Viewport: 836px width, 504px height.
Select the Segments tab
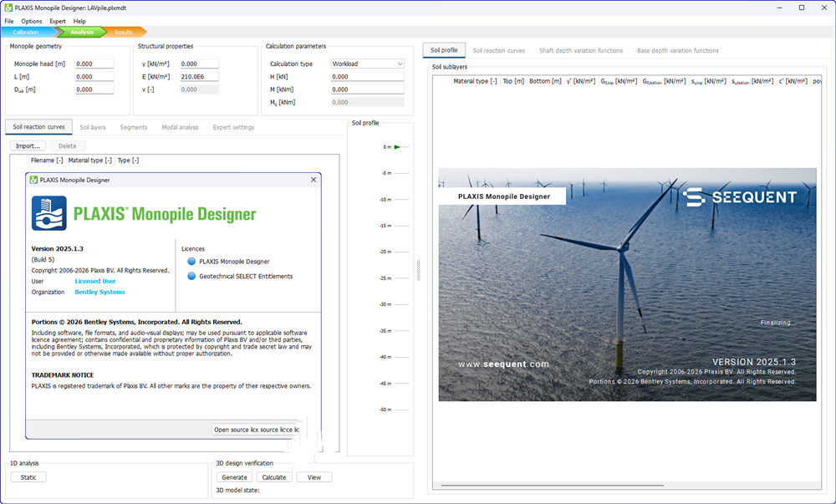tap(133, 127)
